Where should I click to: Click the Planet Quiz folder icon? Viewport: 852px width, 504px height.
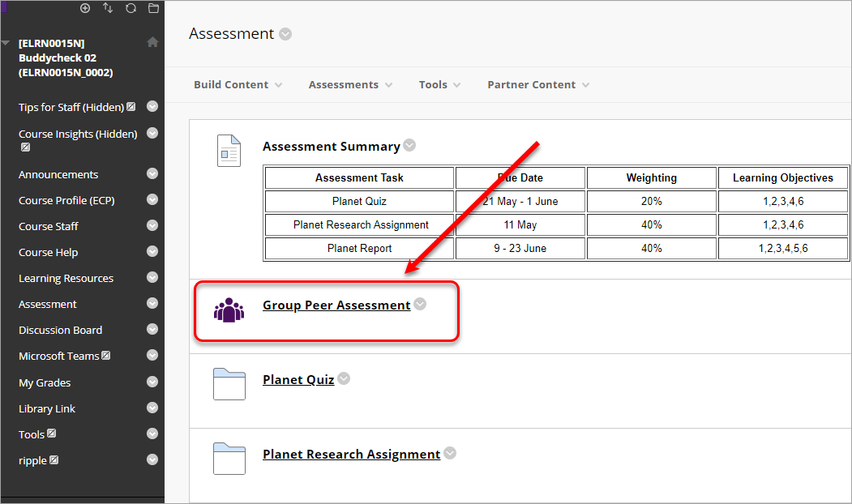(x=229, y=384)
